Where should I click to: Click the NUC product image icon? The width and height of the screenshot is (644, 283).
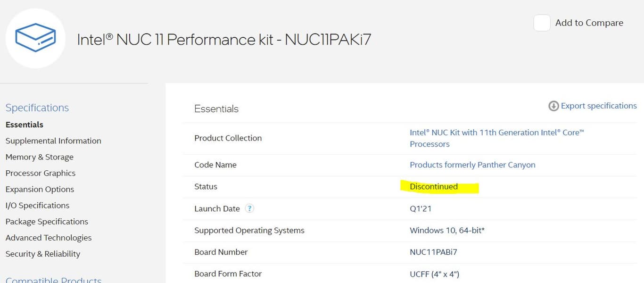tap(35, 38)
